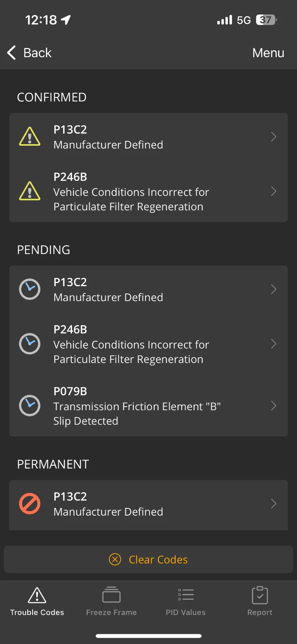Expand pending P079B details via chevron
The height and width of the screenshot is (644, 297).
[274, 406]
